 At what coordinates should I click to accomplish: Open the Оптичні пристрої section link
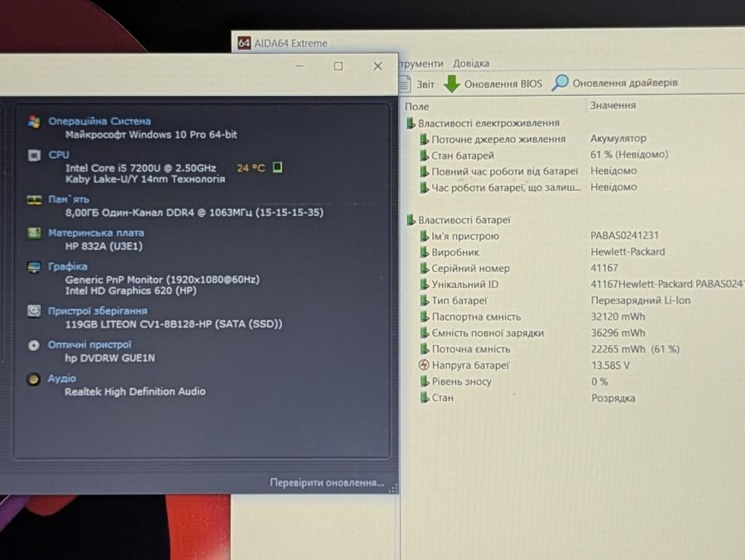point(89,345)
